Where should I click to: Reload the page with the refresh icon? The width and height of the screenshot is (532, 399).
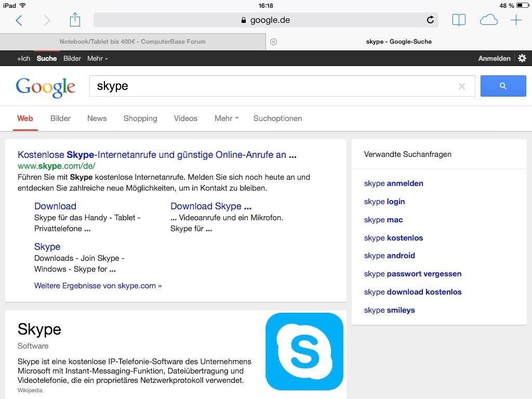tap(430, 20)
